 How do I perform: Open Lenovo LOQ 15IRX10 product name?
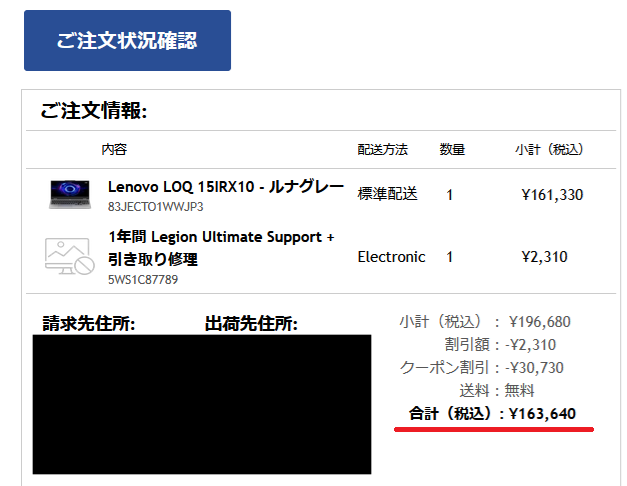click(225, 187)
